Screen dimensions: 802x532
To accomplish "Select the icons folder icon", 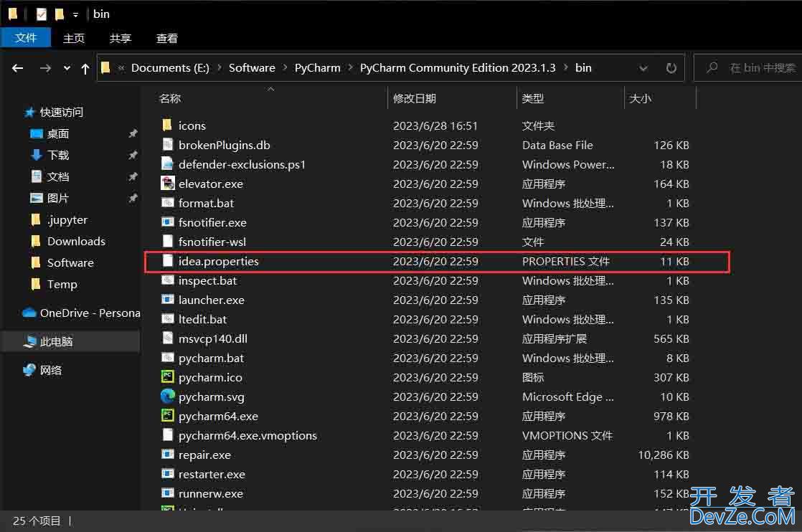I will point(166,125).
